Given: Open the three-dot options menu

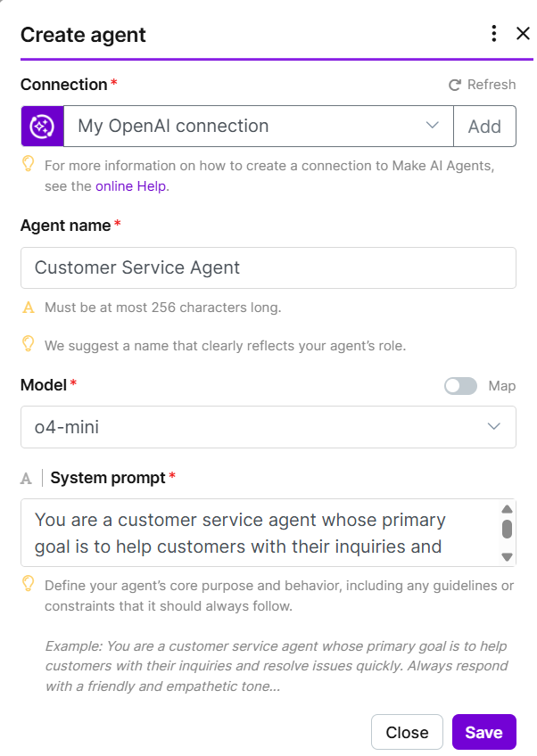Looking at the screenshot, I should pos(494,34).
